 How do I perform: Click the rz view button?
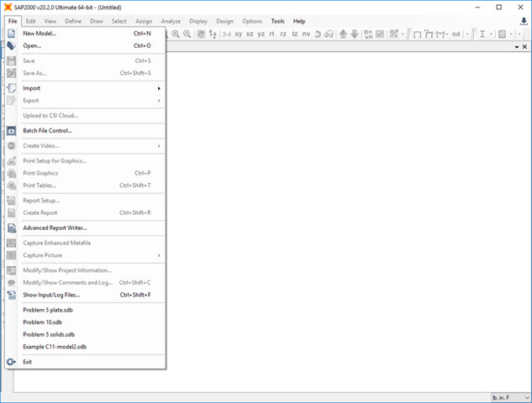[x=283, y=34]
